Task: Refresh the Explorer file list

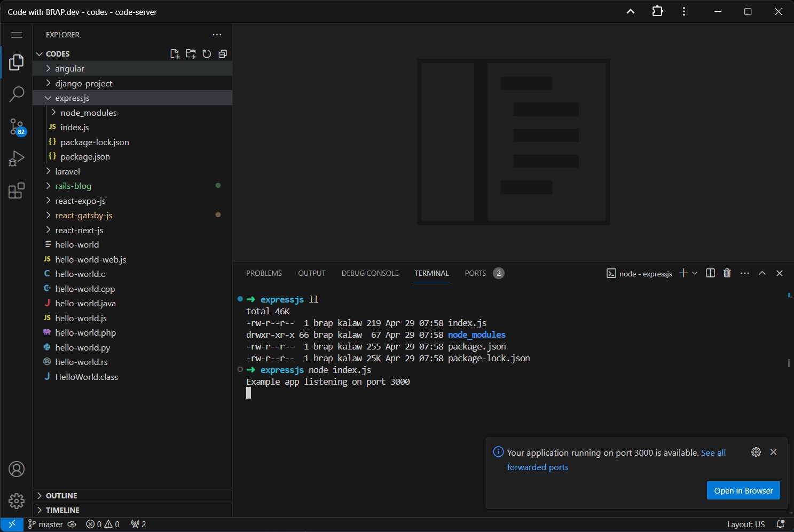Action: [x=207, y=53]
